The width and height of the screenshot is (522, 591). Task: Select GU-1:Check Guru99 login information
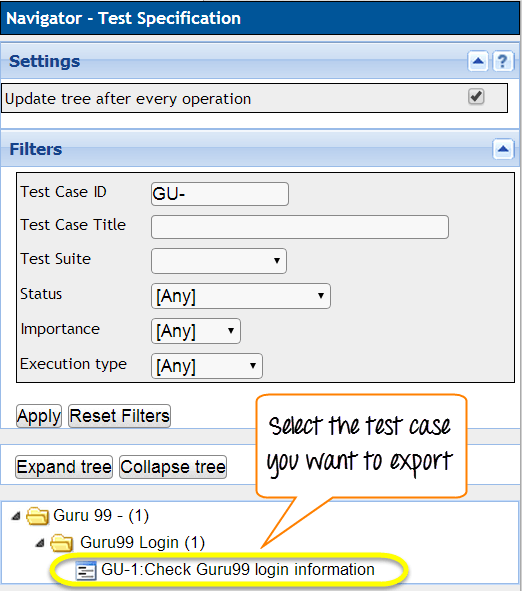pos(238,570)
